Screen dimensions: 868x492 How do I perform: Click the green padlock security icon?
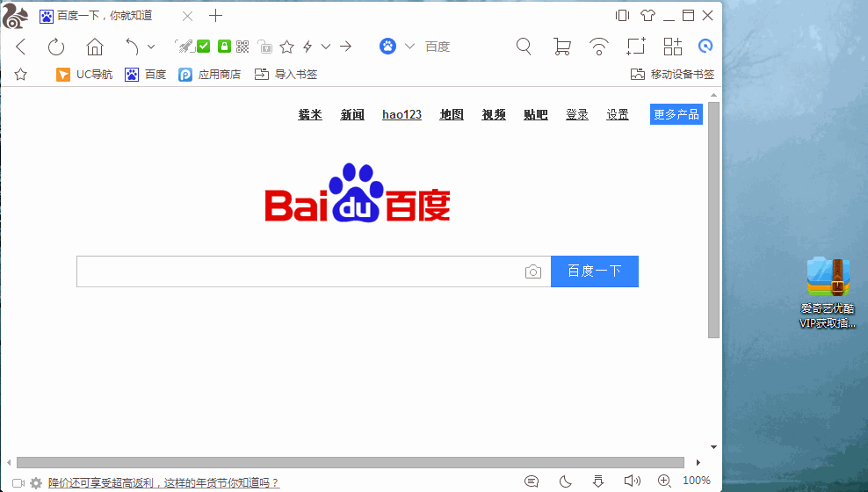(224, 46)
